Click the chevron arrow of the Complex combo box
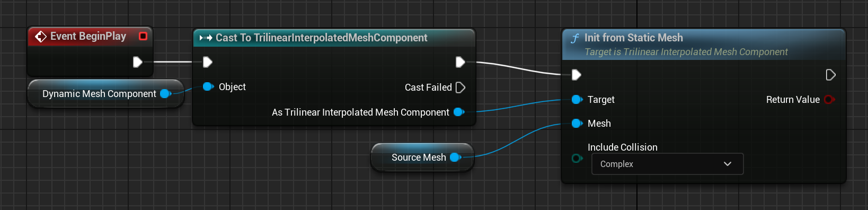 728,164
